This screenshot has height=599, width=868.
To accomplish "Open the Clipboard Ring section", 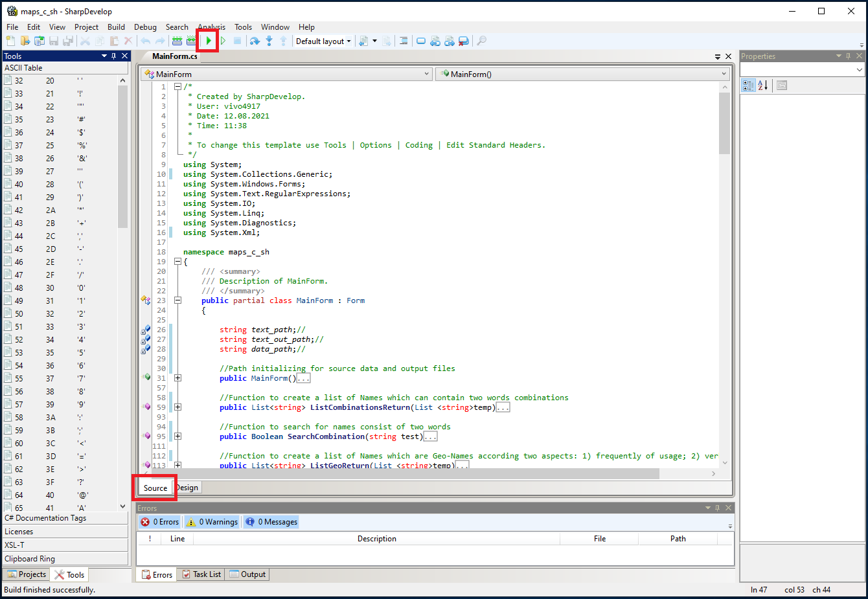I will click(x=65, y=559).
